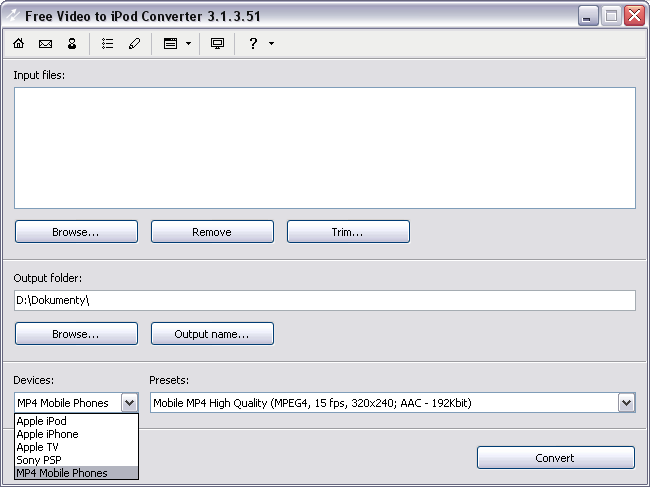The width and height of the screenshot is (650, 487).
Task: Close the converter window
Action: click(x=634, y=16)
